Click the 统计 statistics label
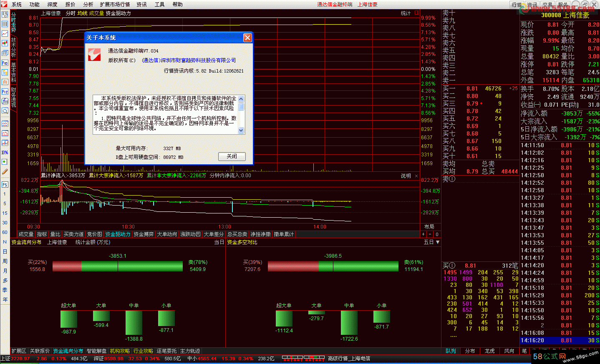The width and height of the screenshot is (600, 364). click(406, 13)
